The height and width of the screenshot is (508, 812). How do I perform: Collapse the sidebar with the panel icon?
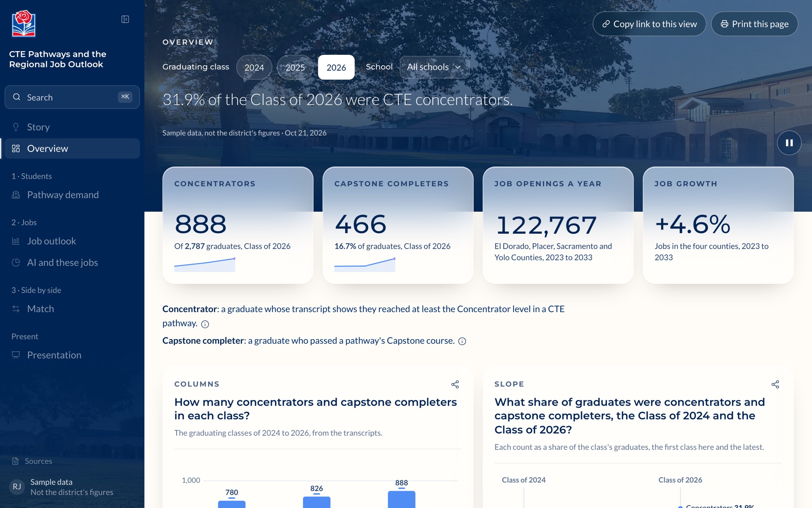tap(125, 19)
